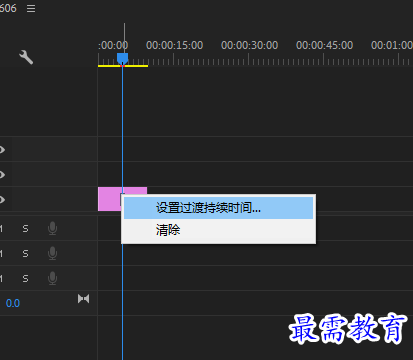Open timeline display settings wrench
Image resolution: width=413 pixels, height=360 pixels.
click(26, 57)
